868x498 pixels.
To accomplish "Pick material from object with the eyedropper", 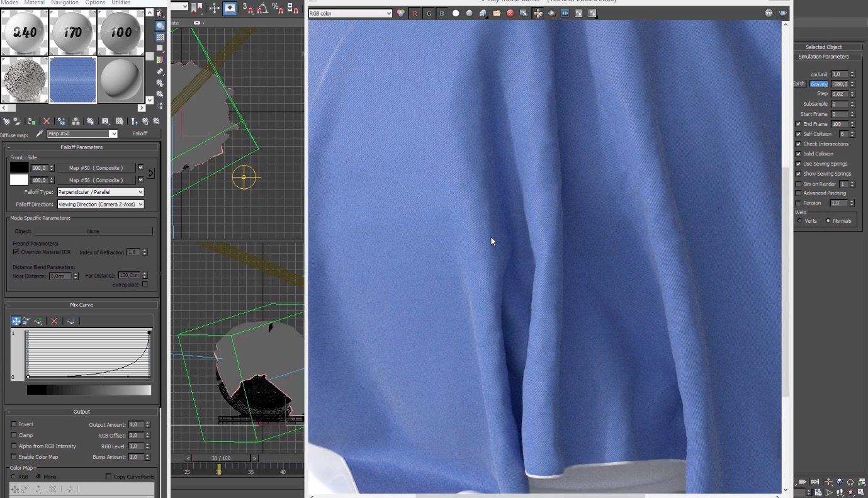I will pyautogui.click(x=39, y=133).
